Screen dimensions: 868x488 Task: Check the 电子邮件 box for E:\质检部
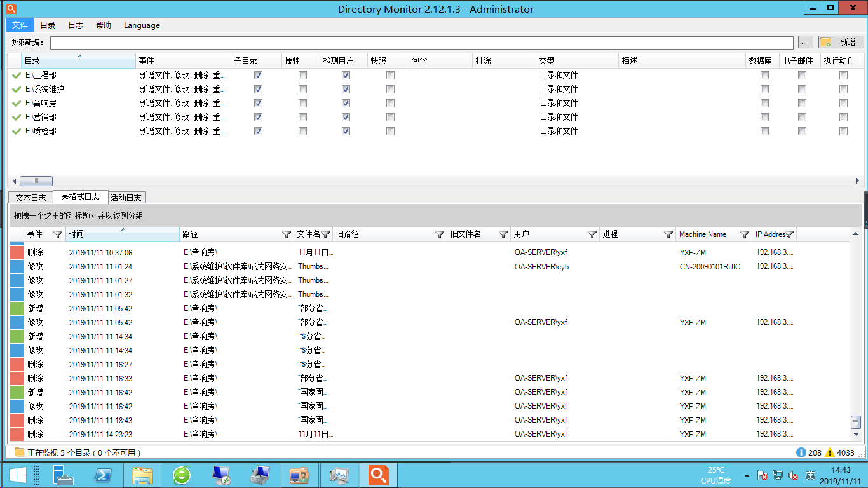pos(803,131)
